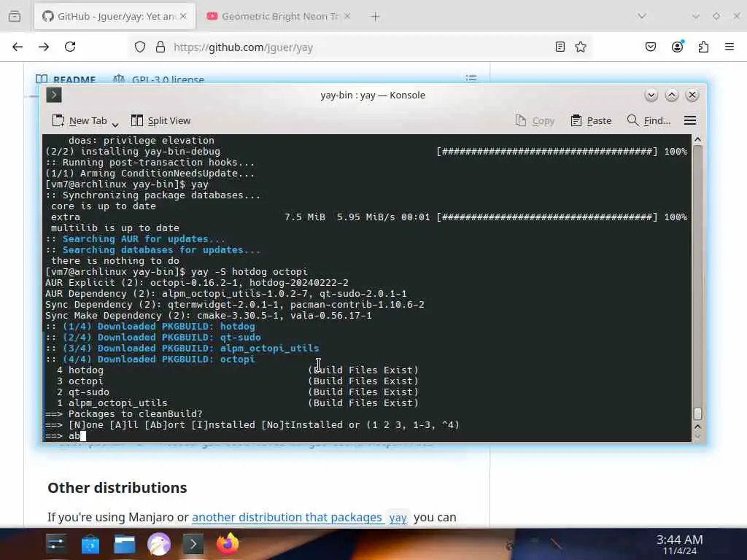Open the GPL-3.0 license tab

click(158, 79)
